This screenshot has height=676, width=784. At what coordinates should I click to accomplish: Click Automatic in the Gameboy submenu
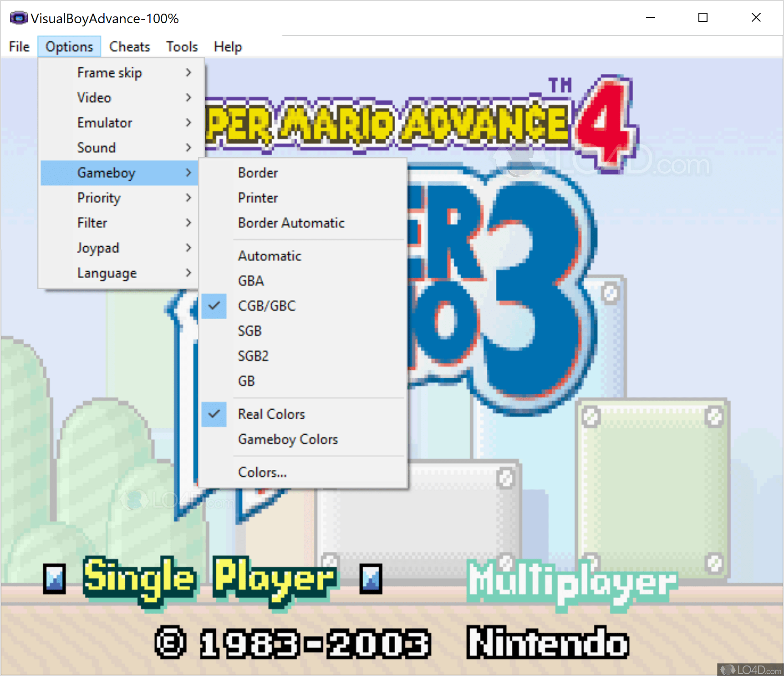[x=269, y=256]
